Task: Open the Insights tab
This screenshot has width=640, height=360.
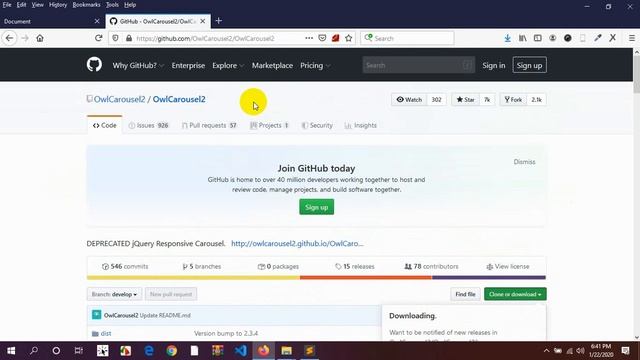Action: click(361, 125)
